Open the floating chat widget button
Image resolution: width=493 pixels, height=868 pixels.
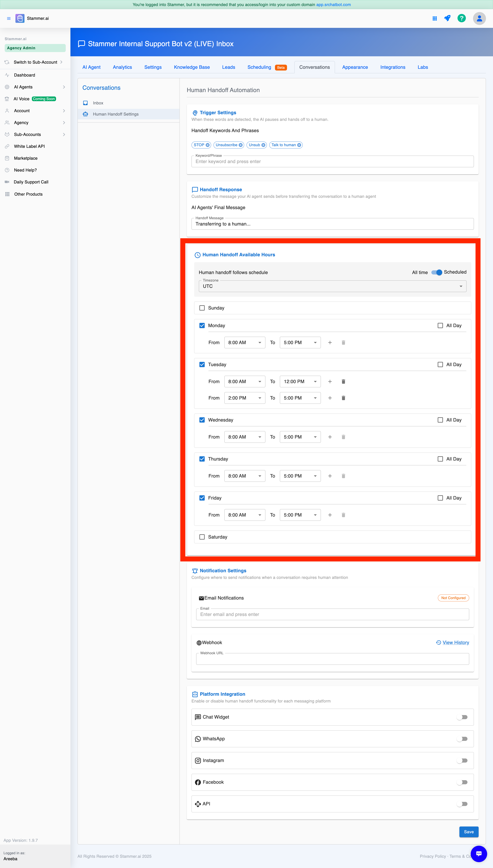479,853
